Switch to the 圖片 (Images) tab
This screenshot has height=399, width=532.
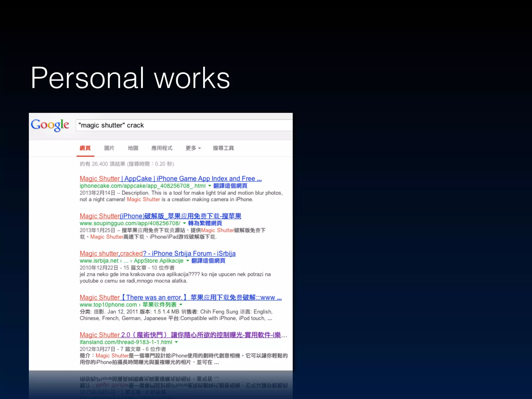[109, 148]
